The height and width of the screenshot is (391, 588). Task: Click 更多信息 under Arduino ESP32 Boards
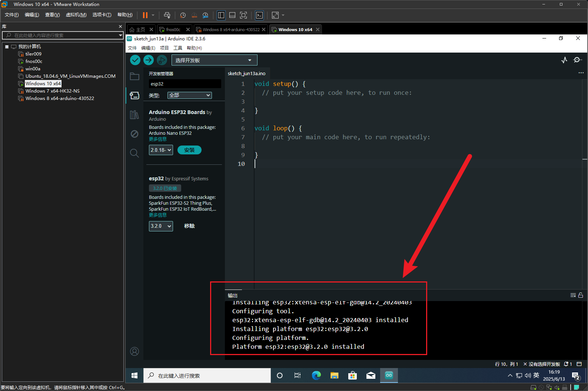(158, 139)
